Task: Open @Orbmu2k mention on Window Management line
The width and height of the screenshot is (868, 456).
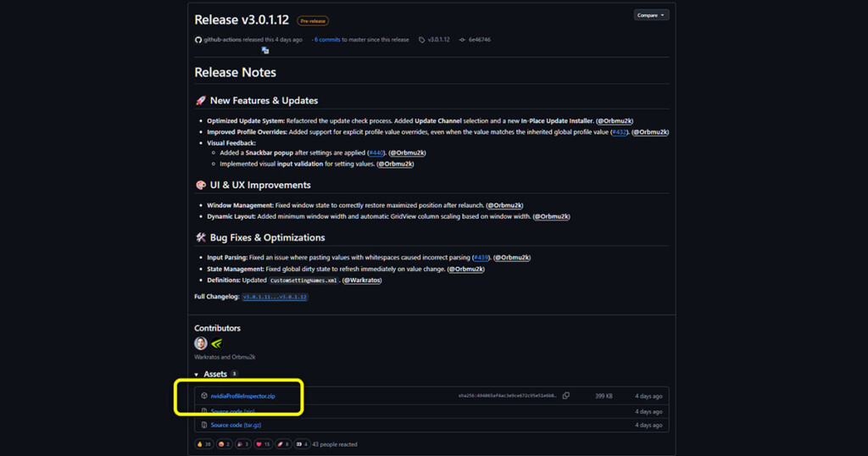Action: [504, 205]
